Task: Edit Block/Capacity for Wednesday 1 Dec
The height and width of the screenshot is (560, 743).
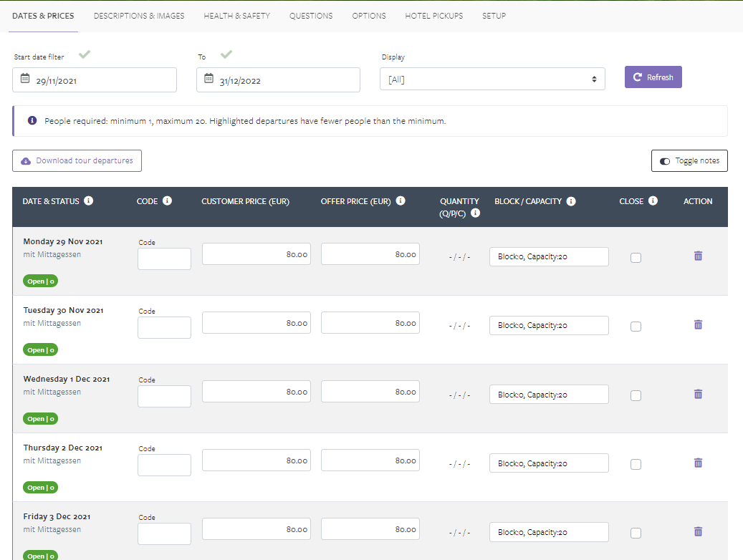Action: (549, 394)
